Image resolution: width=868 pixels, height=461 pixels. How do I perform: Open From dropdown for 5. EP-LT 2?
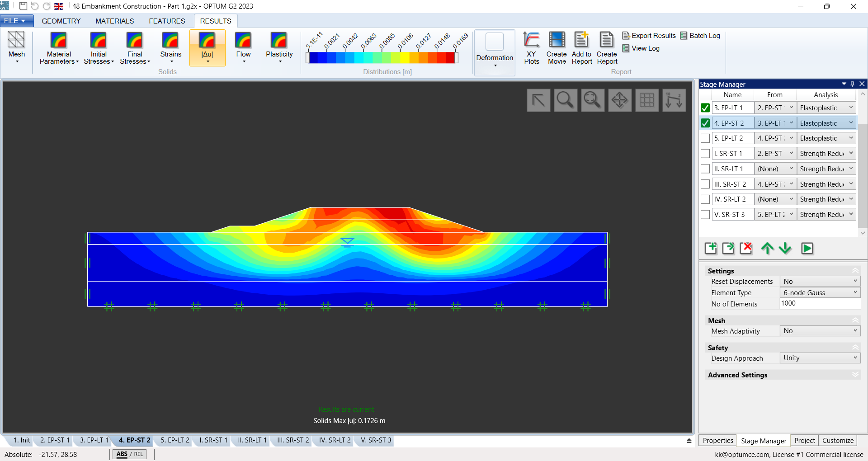tap(775, 138)
